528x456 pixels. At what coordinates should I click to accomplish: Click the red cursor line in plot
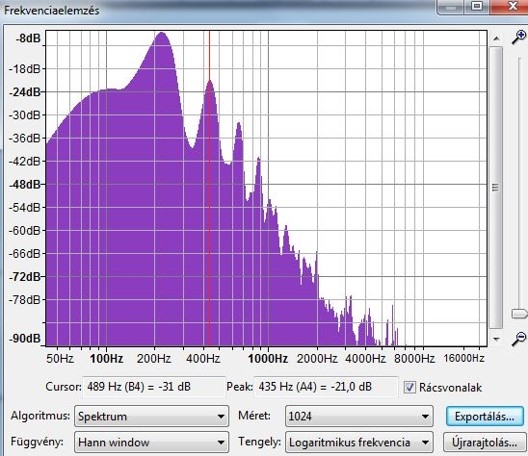209,188
